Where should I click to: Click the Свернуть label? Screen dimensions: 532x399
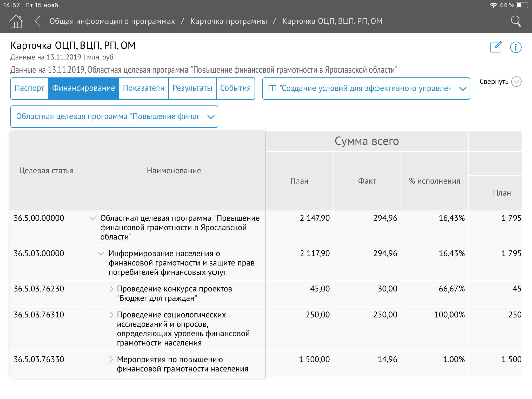coord(494,82)
